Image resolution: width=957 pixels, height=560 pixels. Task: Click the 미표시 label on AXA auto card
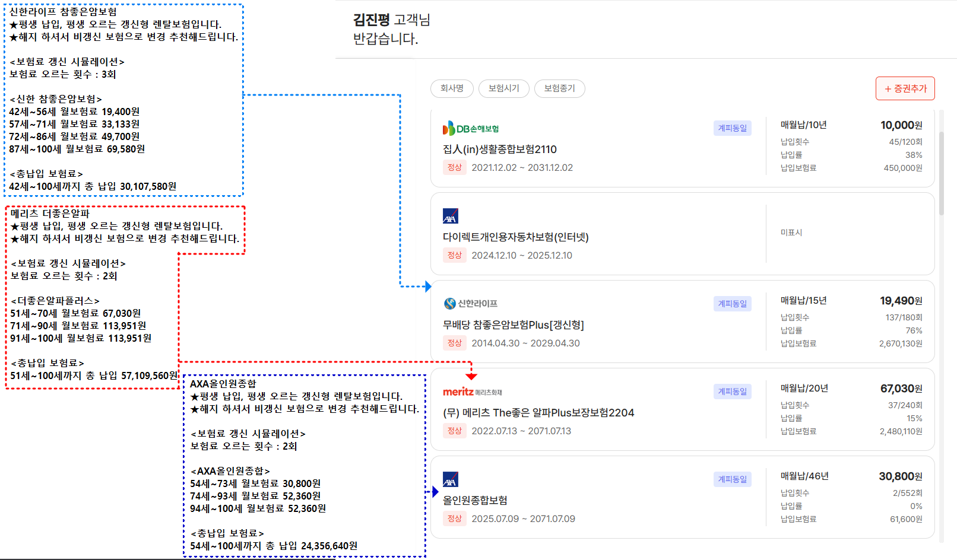791,233
